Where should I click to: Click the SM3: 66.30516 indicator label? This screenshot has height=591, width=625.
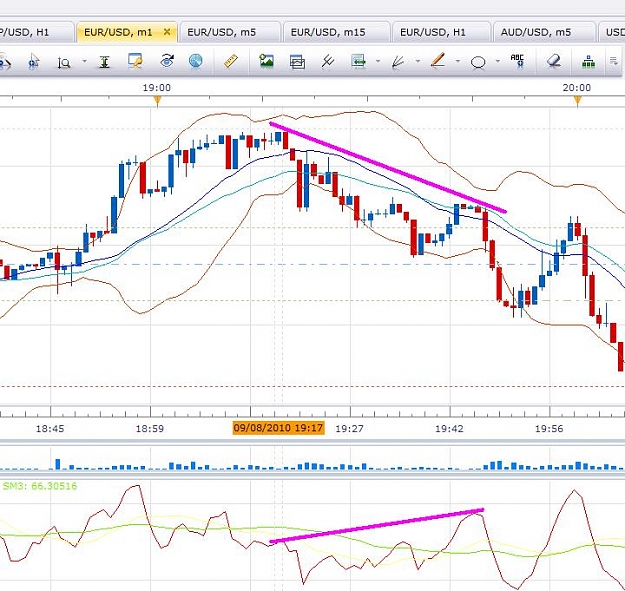40,486
